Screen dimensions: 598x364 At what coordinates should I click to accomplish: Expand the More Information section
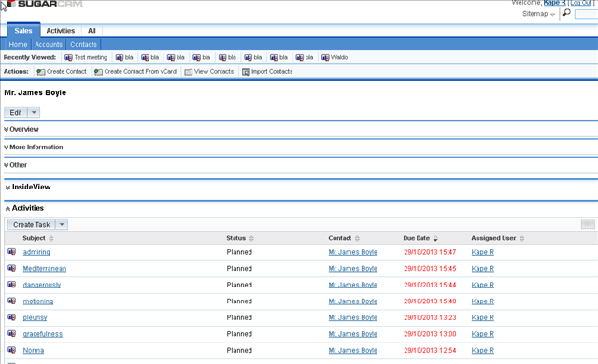pos(34,147)
